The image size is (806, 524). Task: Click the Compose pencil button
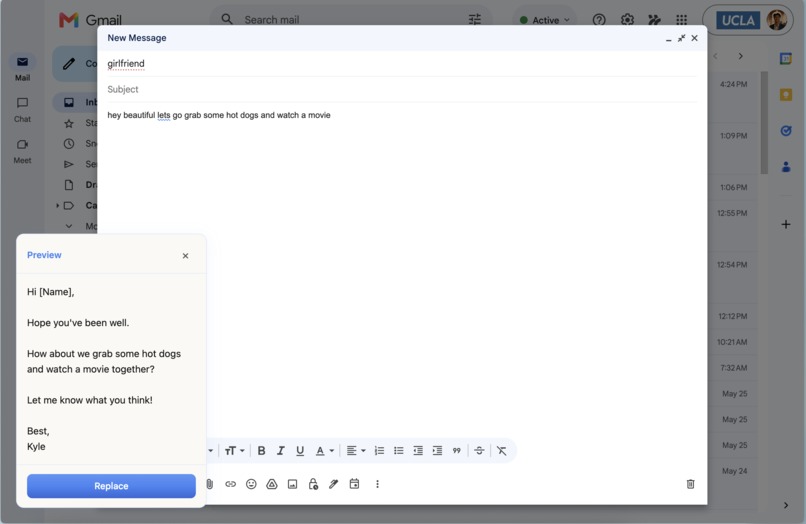pos(75,64)
